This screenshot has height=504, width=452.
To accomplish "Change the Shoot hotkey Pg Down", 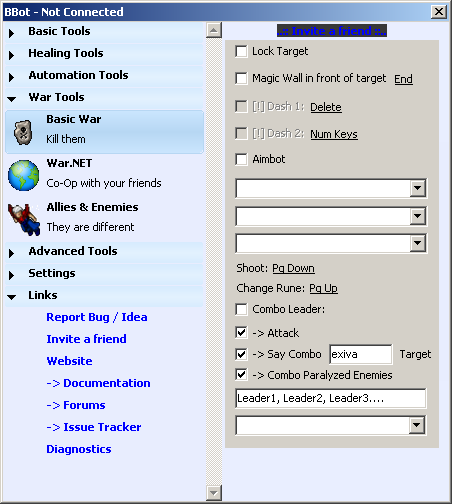I will point(293,268).
